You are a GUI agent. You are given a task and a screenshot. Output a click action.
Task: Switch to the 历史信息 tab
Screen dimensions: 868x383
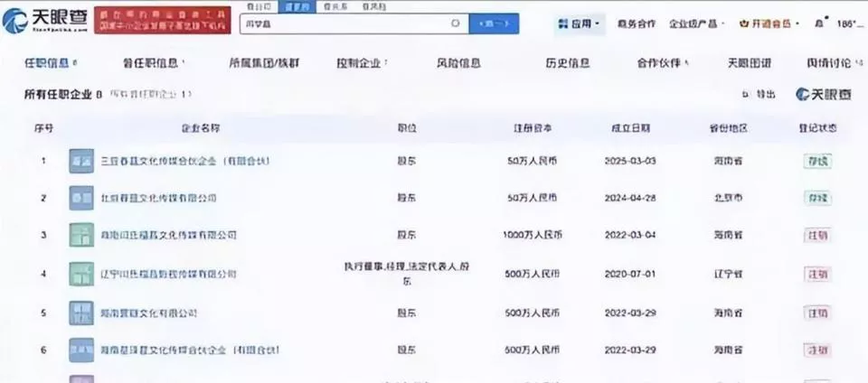(x=567, y=63)
